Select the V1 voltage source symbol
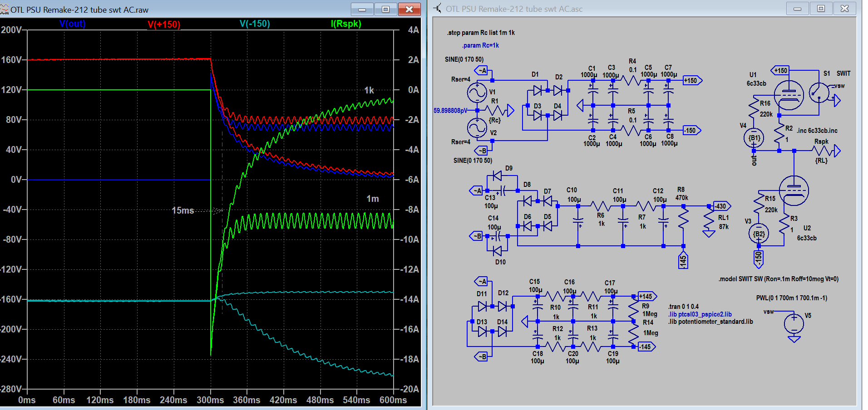 [477, 93]
